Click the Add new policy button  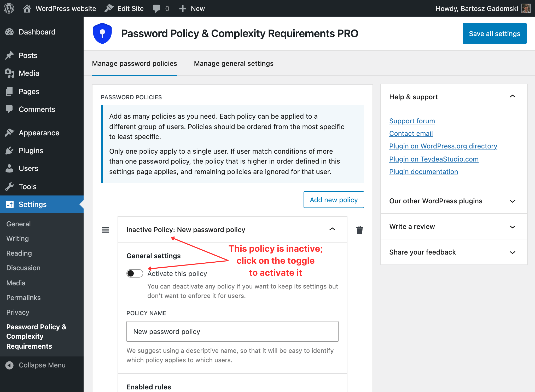(334, 200)
